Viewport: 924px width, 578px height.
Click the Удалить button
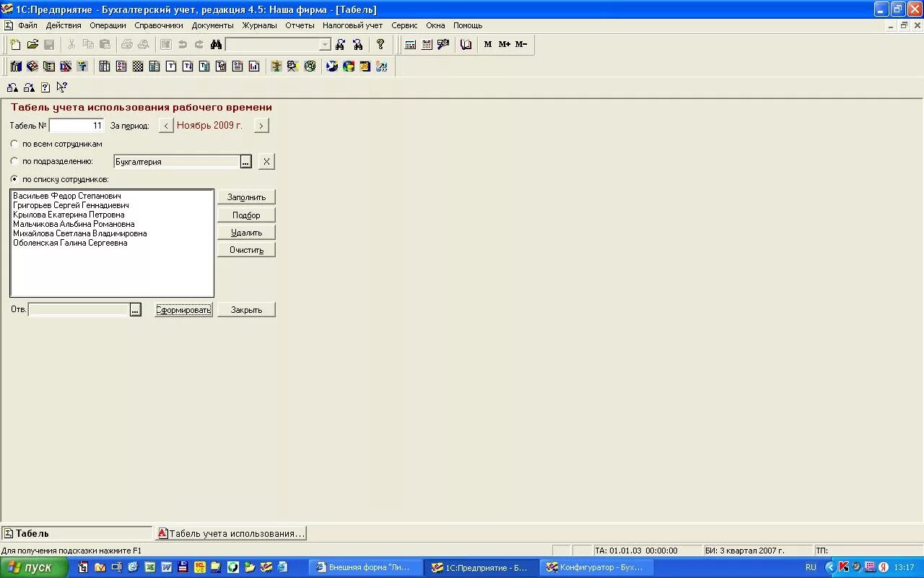246,233
